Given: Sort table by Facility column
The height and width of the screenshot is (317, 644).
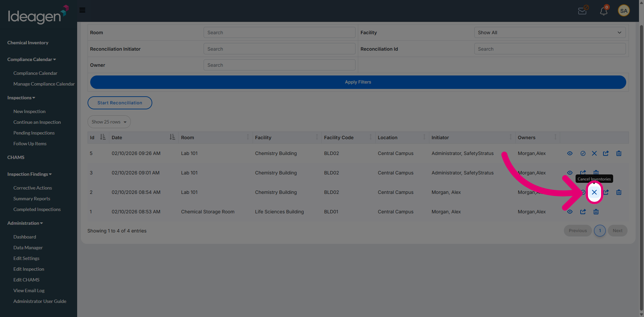Looking at the screenshot, I should tap(287, 137).
